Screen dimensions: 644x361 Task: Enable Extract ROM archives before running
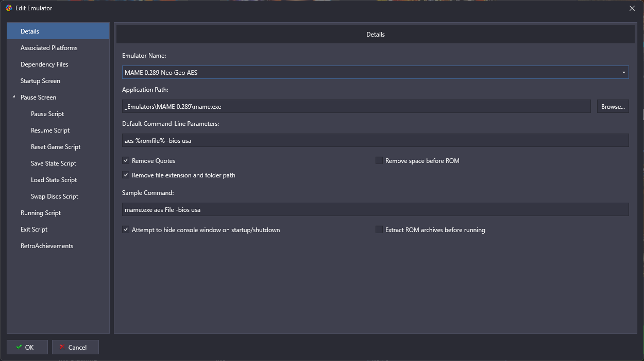(379, 230)
